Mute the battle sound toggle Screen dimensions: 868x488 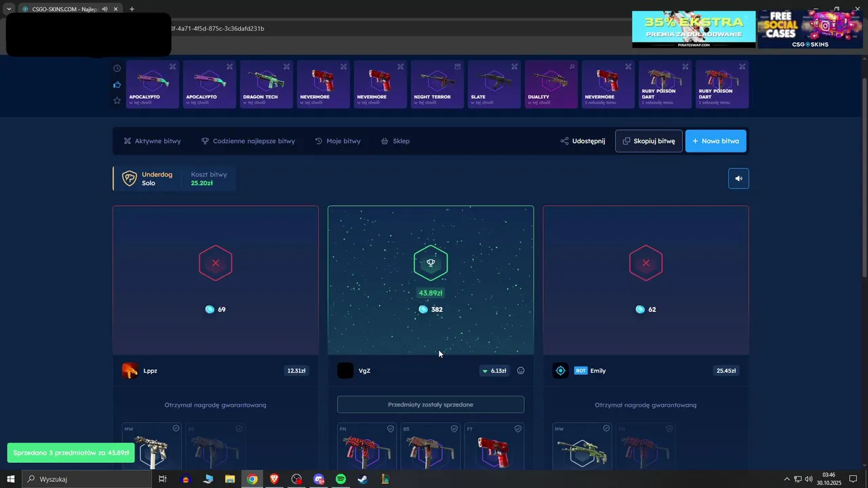738,178
